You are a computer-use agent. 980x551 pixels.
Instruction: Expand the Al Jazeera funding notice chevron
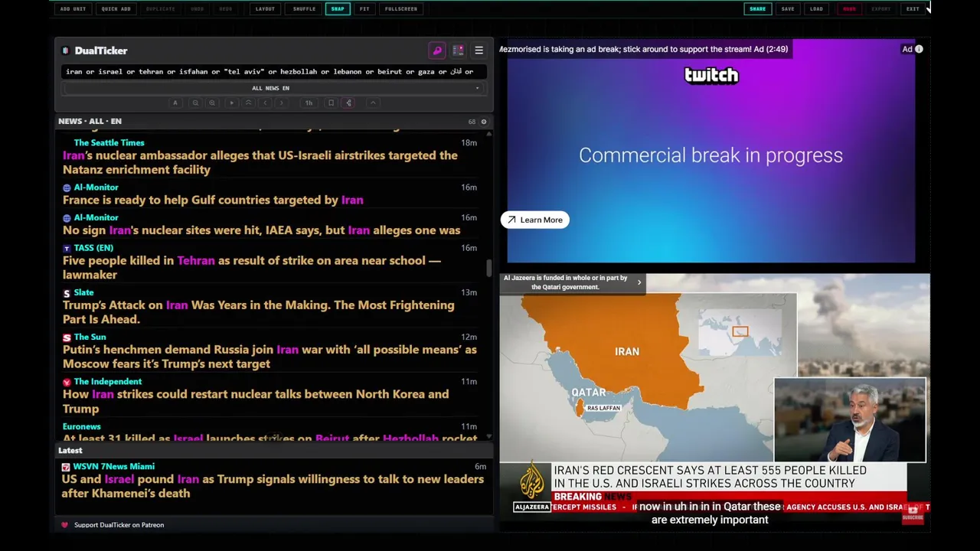[x=639, y=282]
